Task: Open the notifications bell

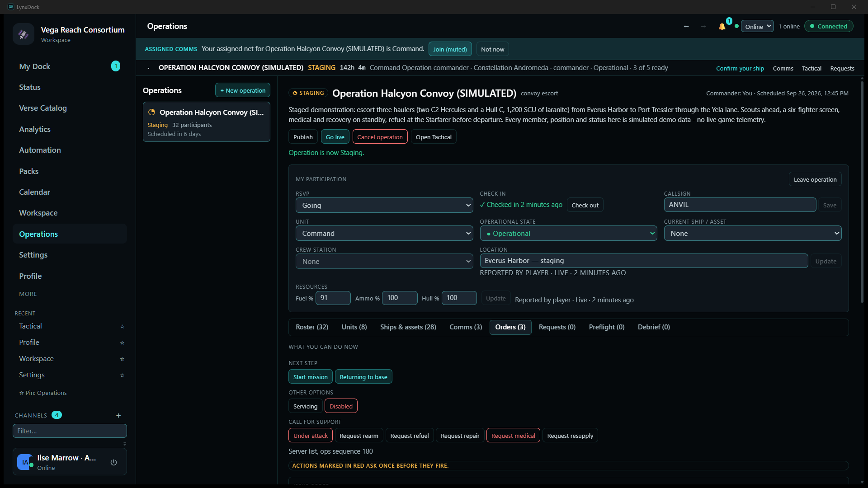Action: pyautogui.click(x=722, y=27)
